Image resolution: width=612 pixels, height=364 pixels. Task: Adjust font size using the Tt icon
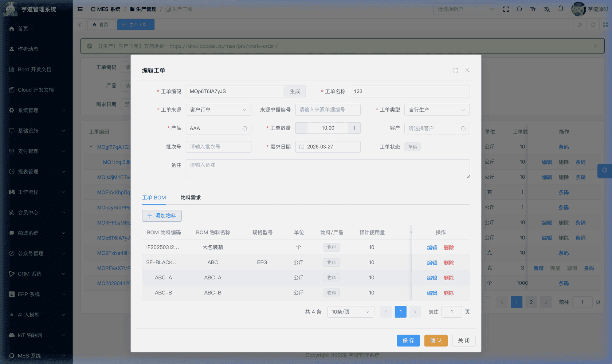click(x=533, y=9)
